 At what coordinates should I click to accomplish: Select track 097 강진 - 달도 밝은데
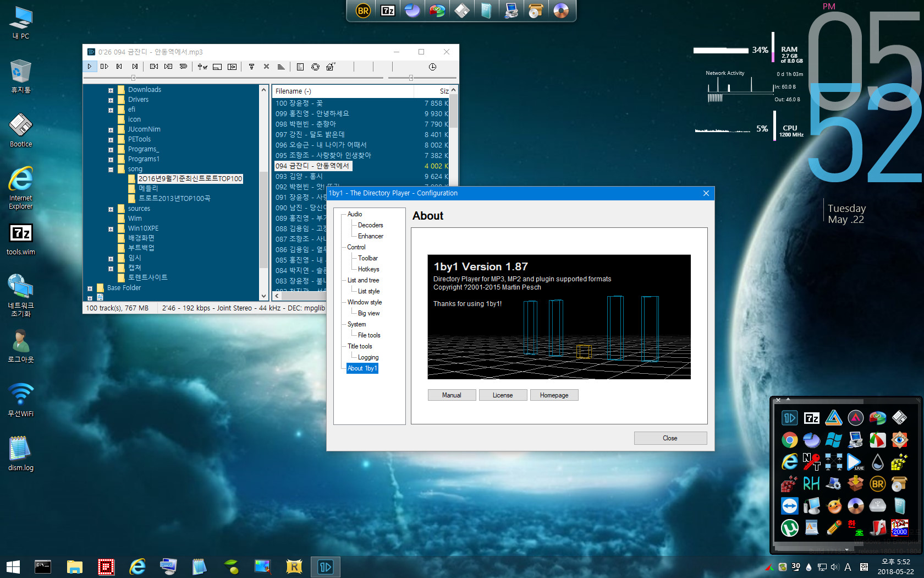point(310,134)
